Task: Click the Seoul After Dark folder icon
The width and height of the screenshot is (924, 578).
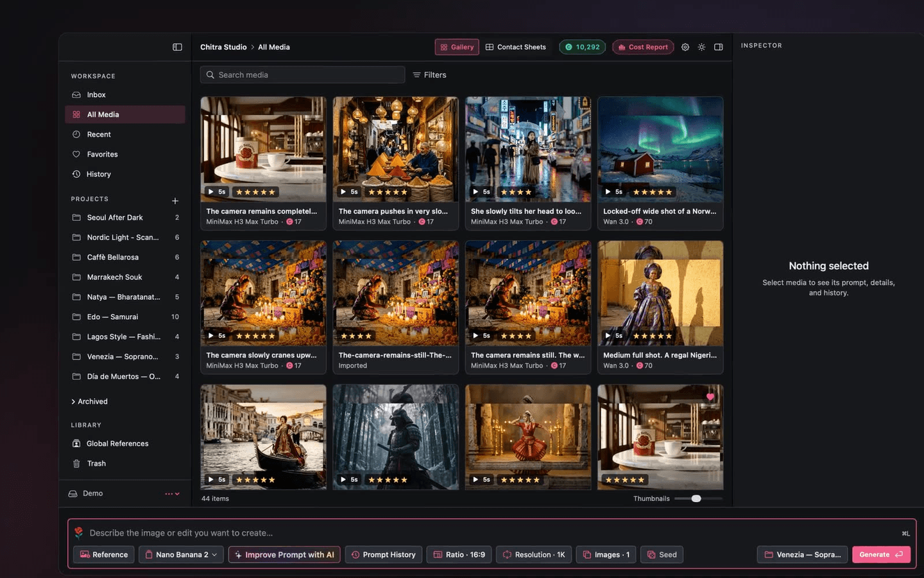Action: click(x=76, y=218)
